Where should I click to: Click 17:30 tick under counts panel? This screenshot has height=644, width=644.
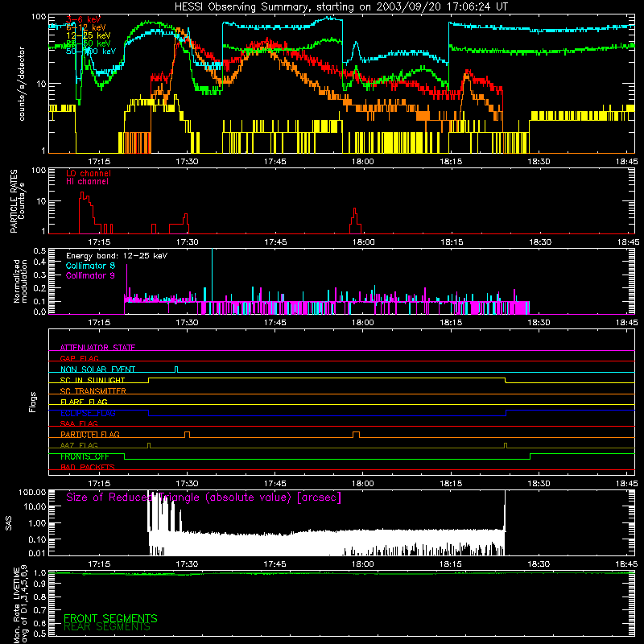187,162
